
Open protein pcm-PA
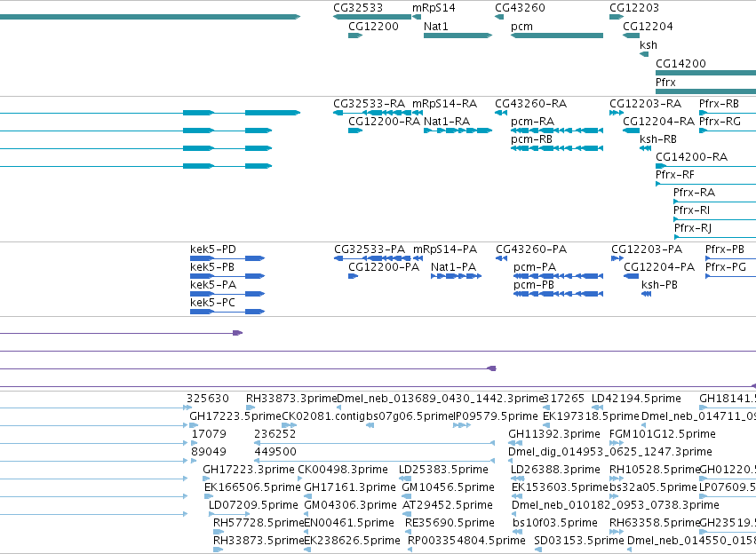click(535, 267)
